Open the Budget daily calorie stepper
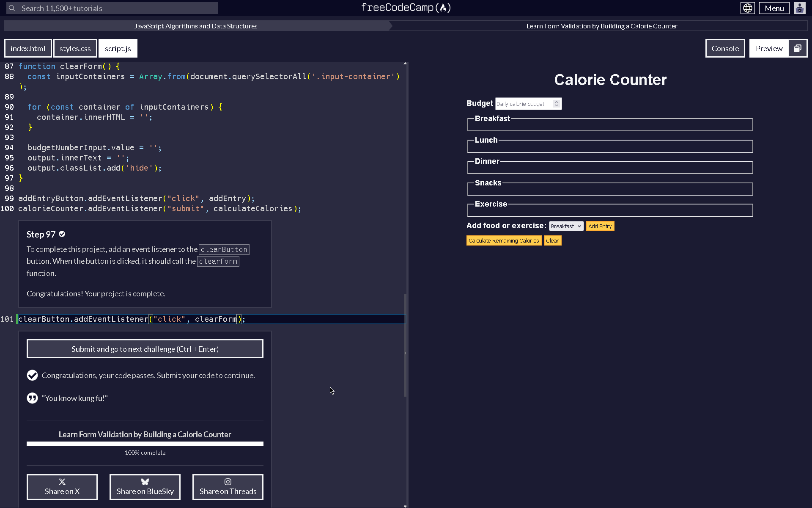This screenshot has height=508, width=812. [x=557, y=104]
